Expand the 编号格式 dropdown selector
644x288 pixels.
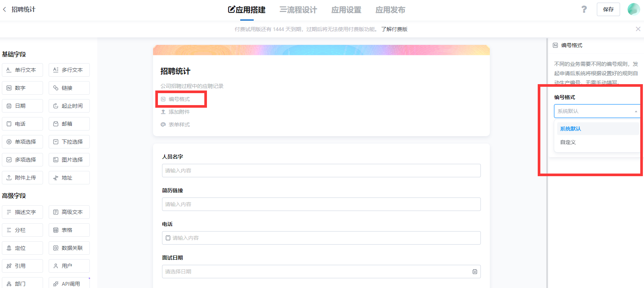coord(596,111)
